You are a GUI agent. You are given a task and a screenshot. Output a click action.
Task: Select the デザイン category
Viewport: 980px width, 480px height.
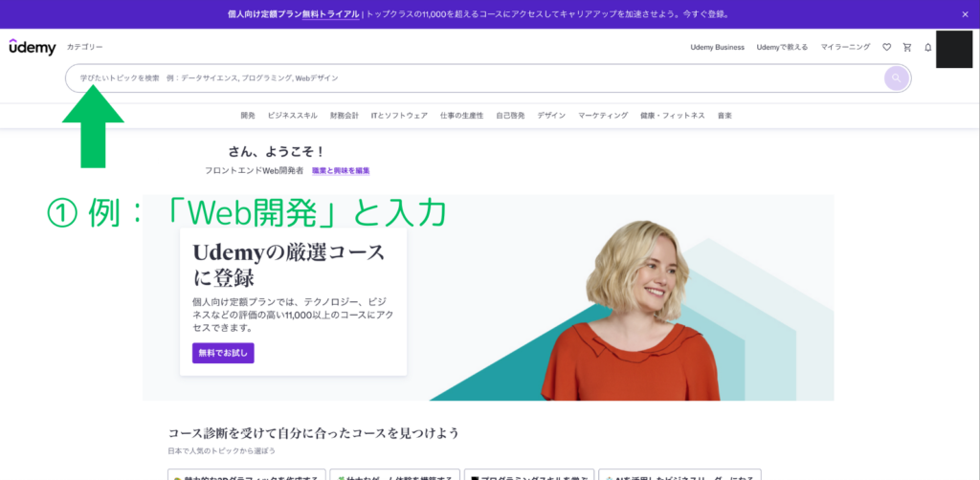[x=552, y=116]
